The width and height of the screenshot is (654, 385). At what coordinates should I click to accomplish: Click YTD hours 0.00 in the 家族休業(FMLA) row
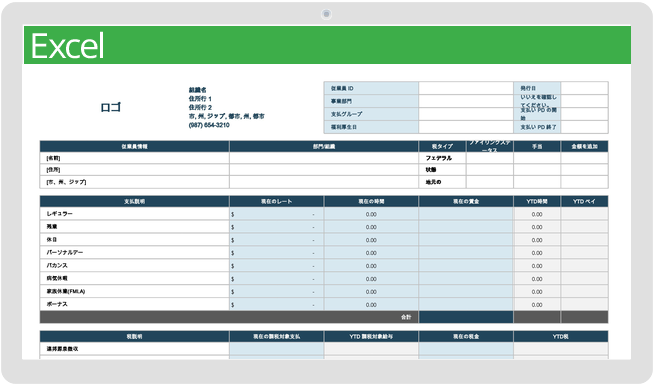click(537, 292)
